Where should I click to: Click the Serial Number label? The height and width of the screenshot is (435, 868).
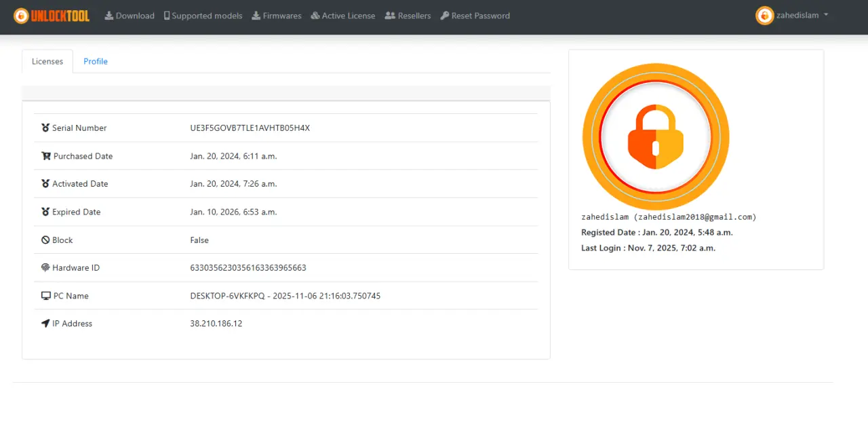[x=79, y=128]
